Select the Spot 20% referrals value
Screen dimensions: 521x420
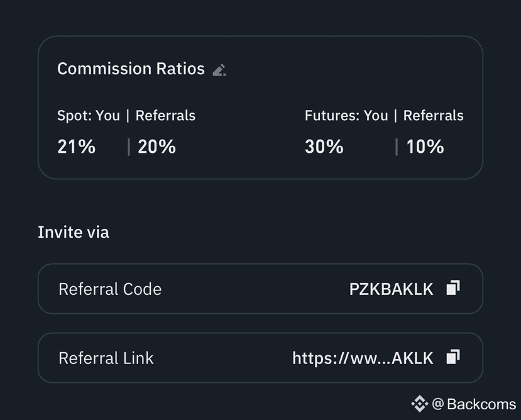pos(156,146)
